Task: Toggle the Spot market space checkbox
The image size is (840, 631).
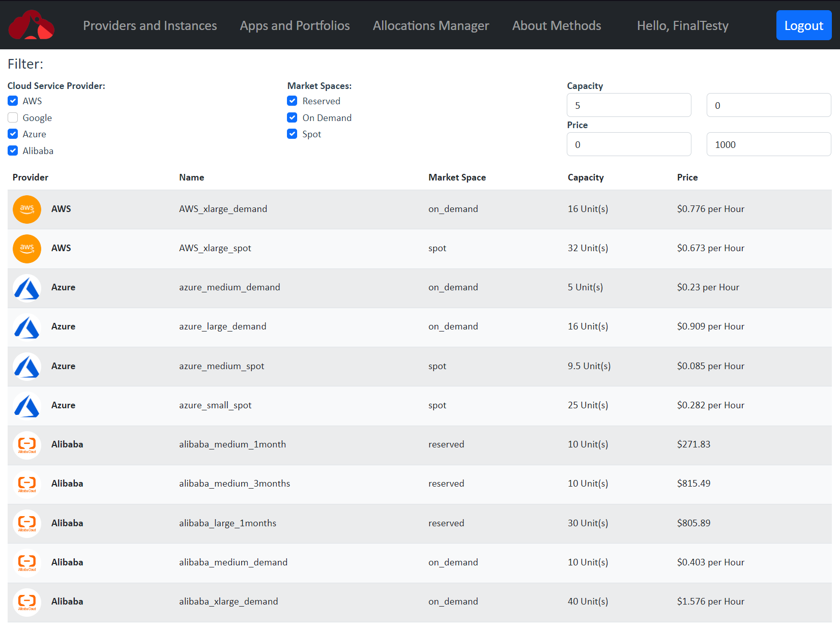Action: [293, 134]
